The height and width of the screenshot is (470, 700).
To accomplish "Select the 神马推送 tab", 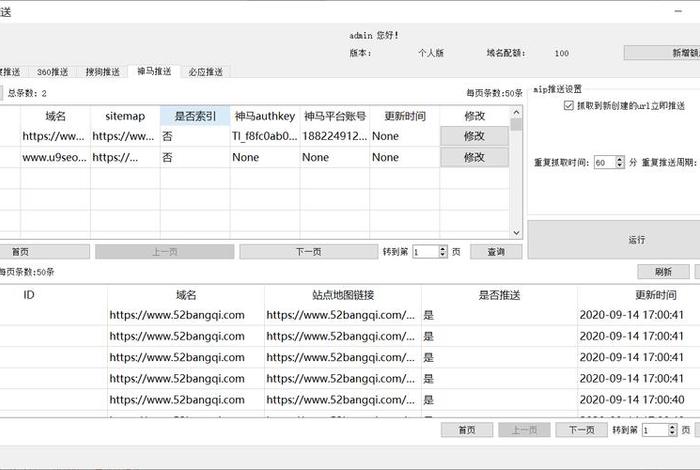I will (154, 71).
